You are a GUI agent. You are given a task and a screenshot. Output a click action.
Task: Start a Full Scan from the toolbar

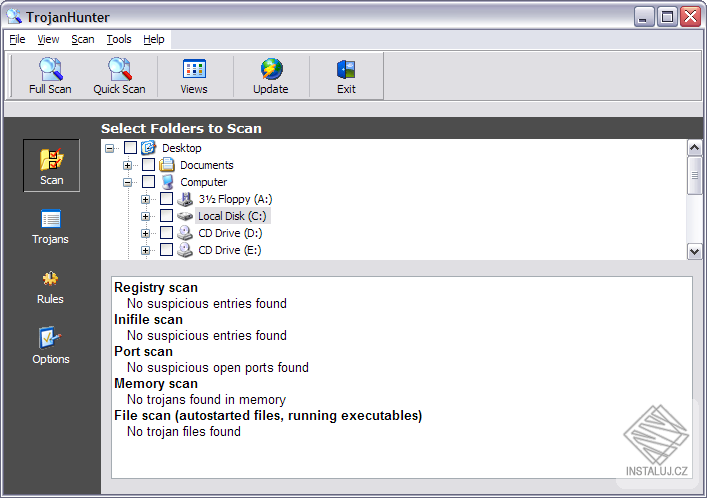click(x=50, y=76)
